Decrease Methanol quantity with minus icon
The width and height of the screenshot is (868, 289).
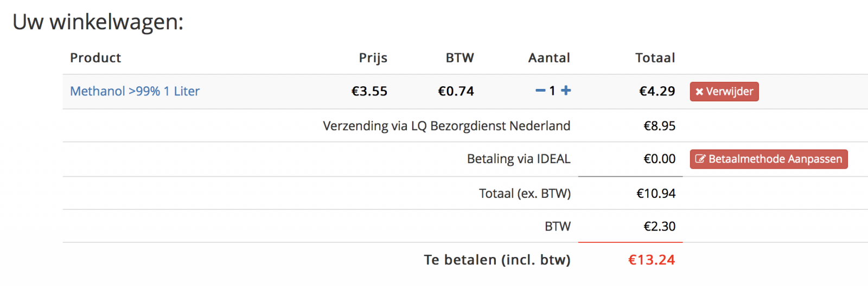(540, 91)
